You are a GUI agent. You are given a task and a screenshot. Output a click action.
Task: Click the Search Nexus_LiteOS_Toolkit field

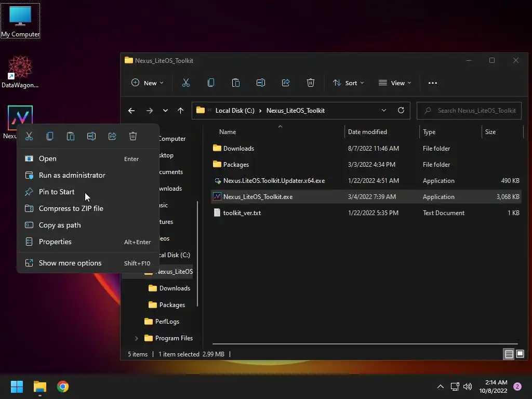pos(469,111)
